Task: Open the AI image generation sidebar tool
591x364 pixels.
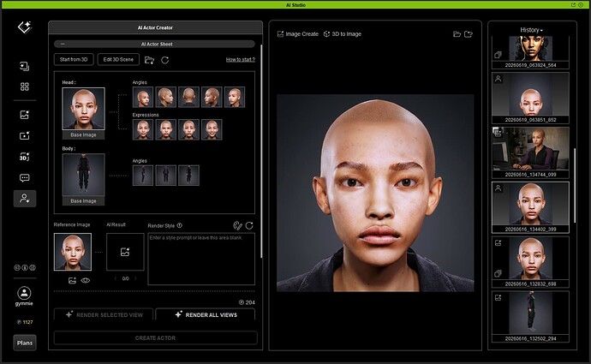Action: click(x=25, y=115)
